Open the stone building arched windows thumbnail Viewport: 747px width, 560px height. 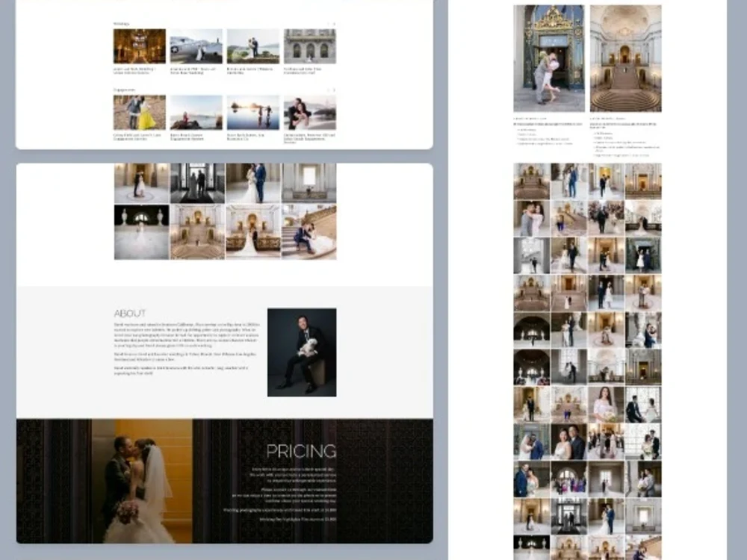[310, 46]
